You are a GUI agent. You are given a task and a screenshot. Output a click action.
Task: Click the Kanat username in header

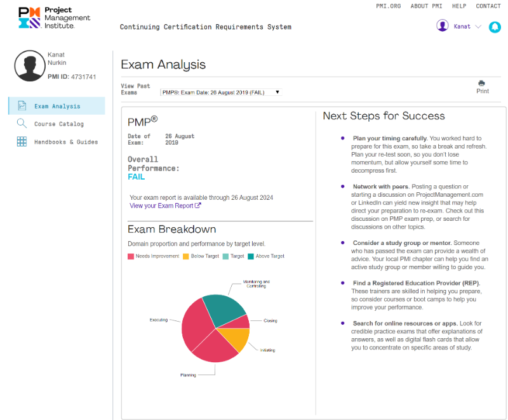(462, 27)
